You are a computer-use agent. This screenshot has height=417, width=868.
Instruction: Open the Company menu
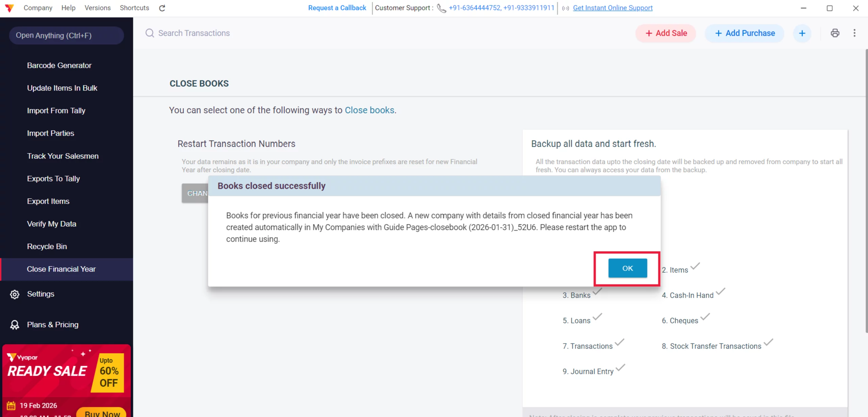click(x=38, y=8)
